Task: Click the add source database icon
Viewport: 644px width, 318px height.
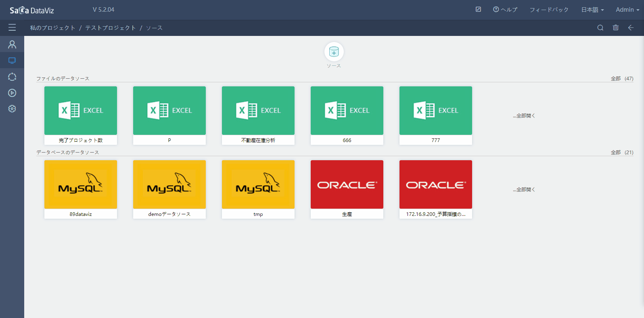Action: 334,52
